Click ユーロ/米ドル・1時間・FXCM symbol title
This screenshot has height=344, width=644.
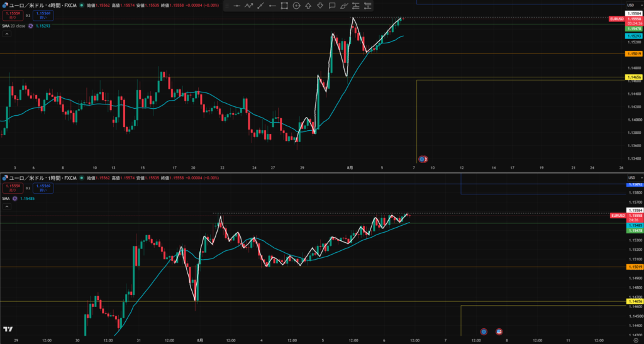pyautogui.click(x=43, y=178)
